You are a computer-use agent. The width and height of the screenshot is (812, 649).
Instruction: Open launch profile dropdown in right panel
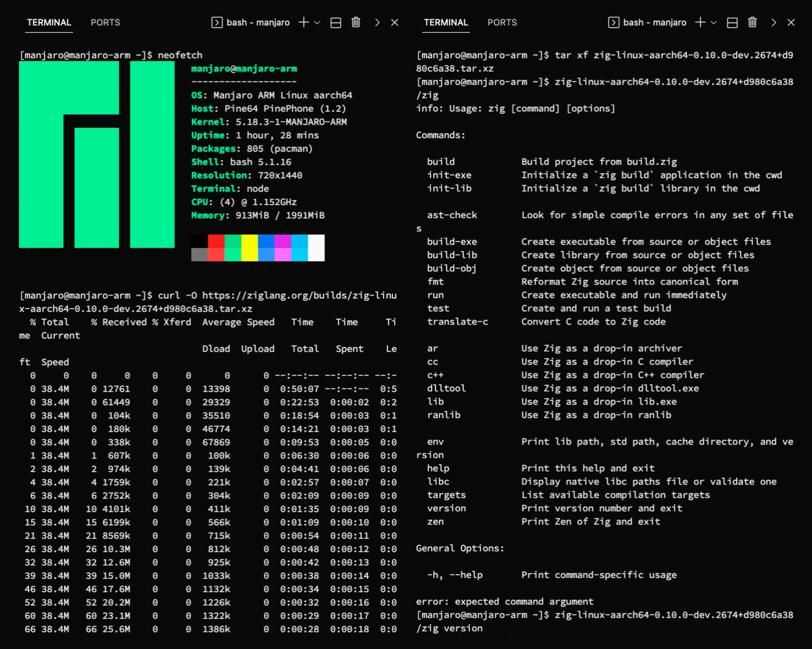(x=714, y=23)
